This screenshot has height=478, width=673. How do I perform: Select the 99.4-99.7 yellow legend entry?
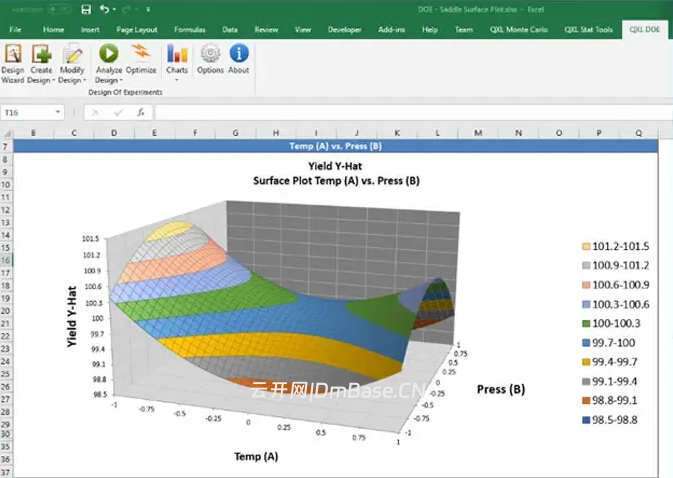(x=610, y=362)
